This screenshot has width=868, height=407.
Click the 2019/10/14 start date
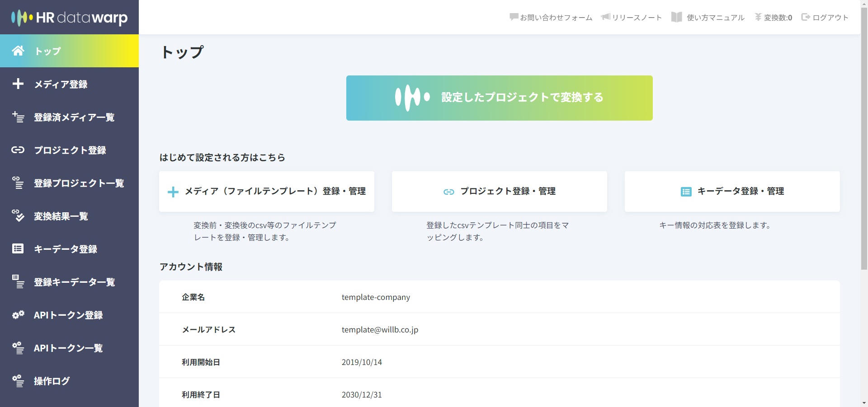tap(362, 362)
